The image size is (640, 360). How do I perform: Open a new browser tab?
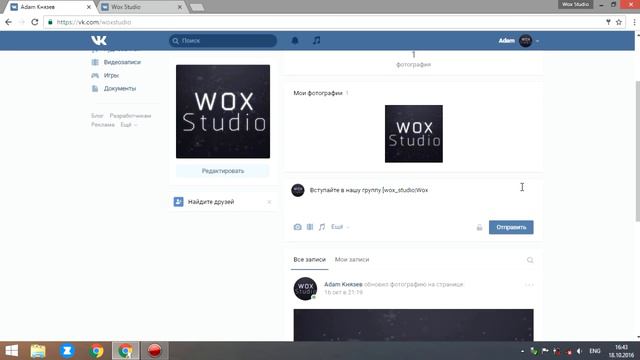(x=197, y=7)
